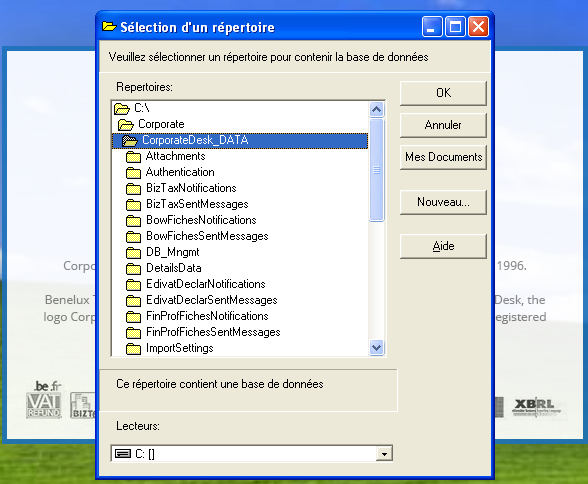Viewport: 588px width, 484px height.
Task: Click the directory list scrollbar thumb
Action: pyautogui.click(x=376, y=170)
